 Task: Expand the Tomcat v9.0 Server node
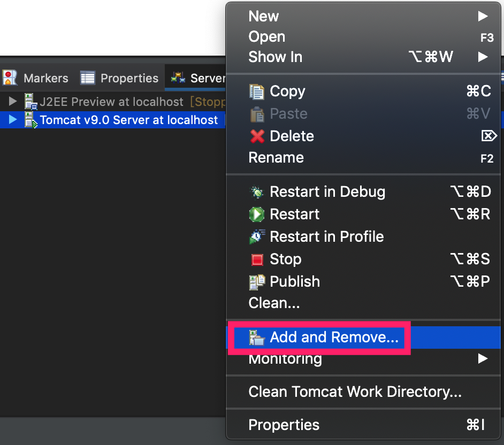pos(12,119)
